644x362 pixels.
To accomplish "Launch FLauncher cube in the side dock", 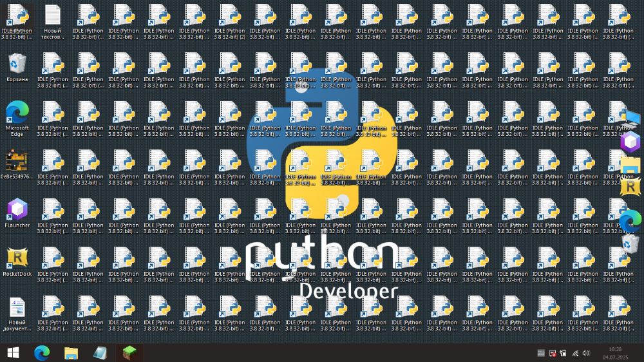I will pos(630,142).
